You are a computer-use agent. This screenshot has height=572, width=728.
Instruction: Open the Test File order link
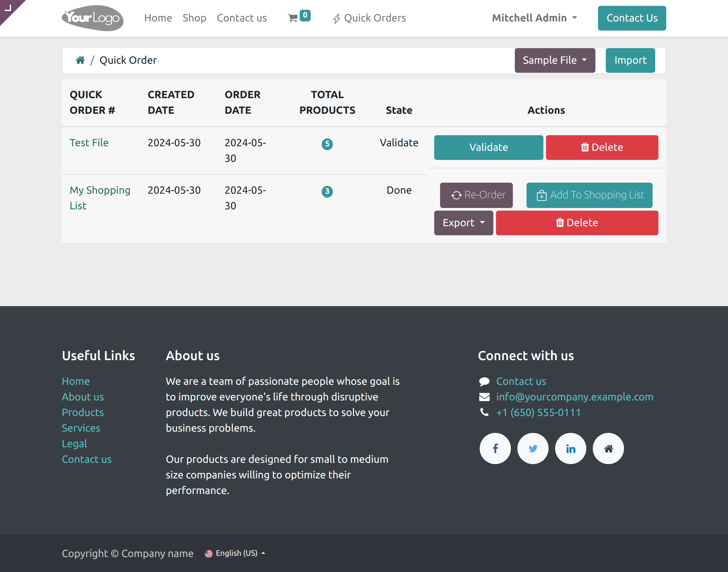point(89,143)
